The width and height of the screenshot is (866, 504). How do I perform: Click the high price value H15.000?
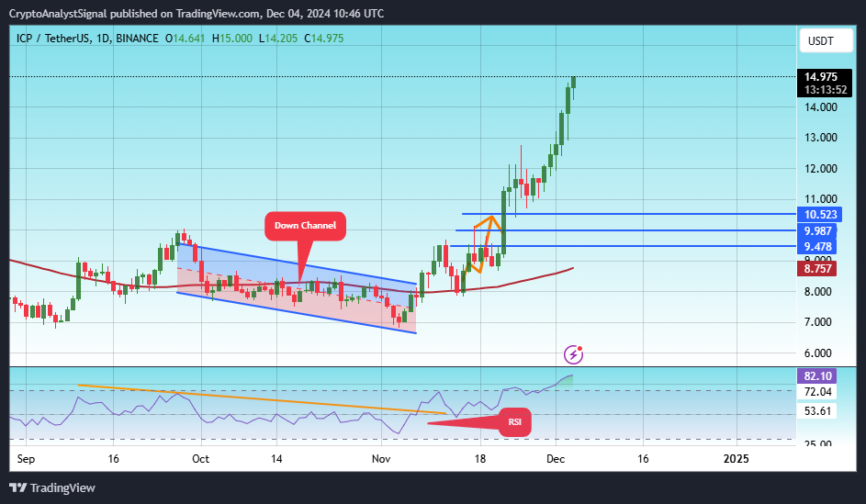click(x=232, y=38)
